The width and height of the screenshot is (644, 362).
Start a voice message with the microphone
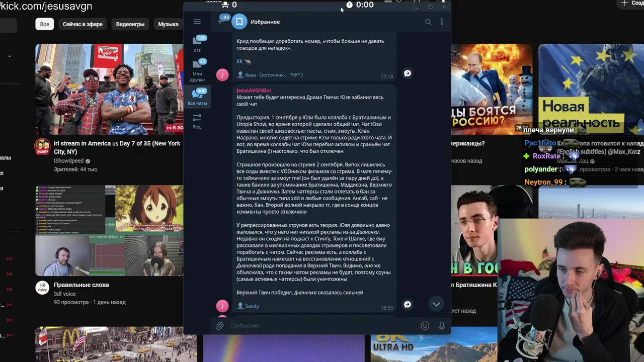(442, 326)
